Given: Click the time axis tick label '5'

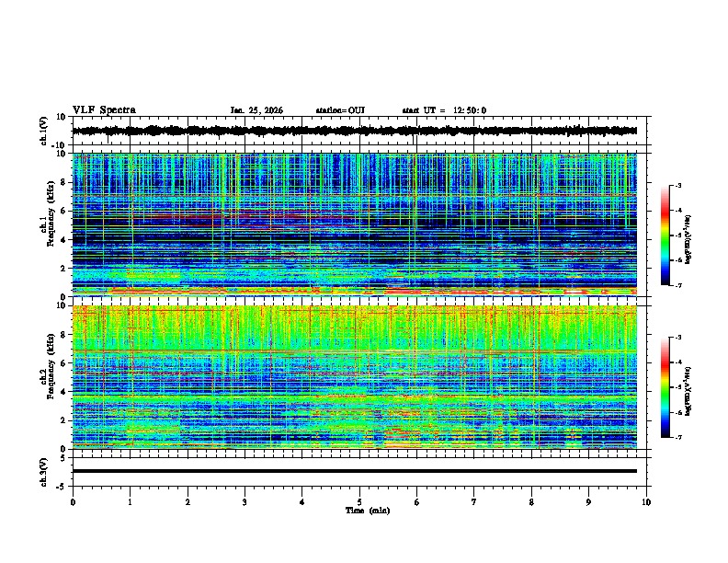Looking at the screenshot, I should 359,502.
